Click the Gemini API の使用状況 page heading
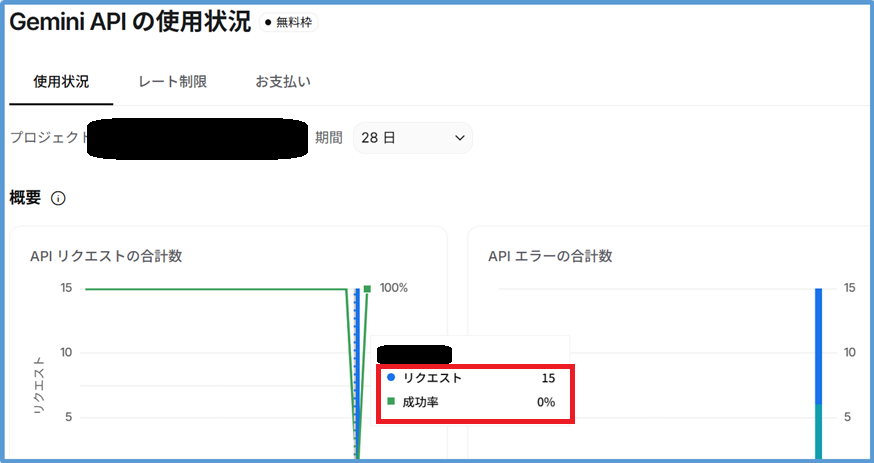 click(x=130, y=22)
